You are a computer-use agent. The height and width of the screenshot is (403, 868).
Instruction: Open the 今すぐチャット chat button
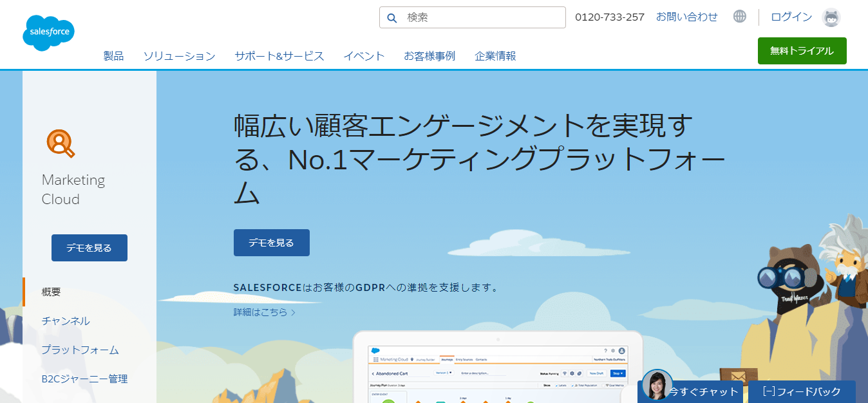[x=692, y=391]
